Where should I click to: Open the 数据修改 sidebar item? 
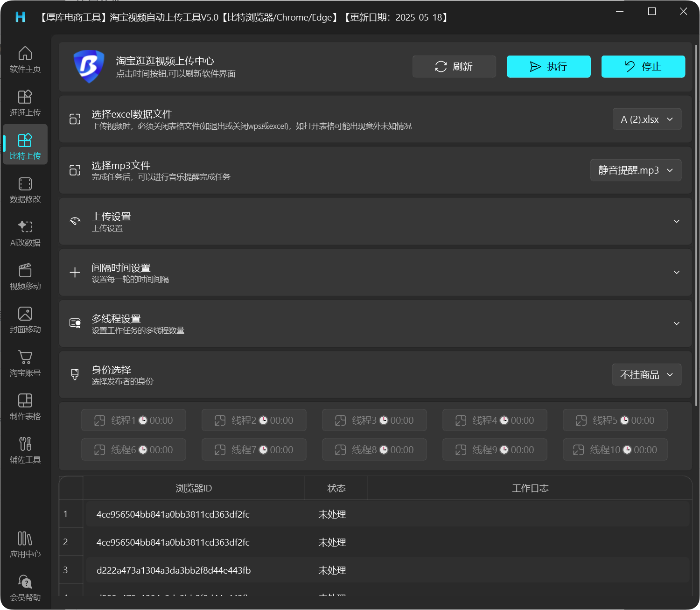pyautogui.click(x=25, y=190)
